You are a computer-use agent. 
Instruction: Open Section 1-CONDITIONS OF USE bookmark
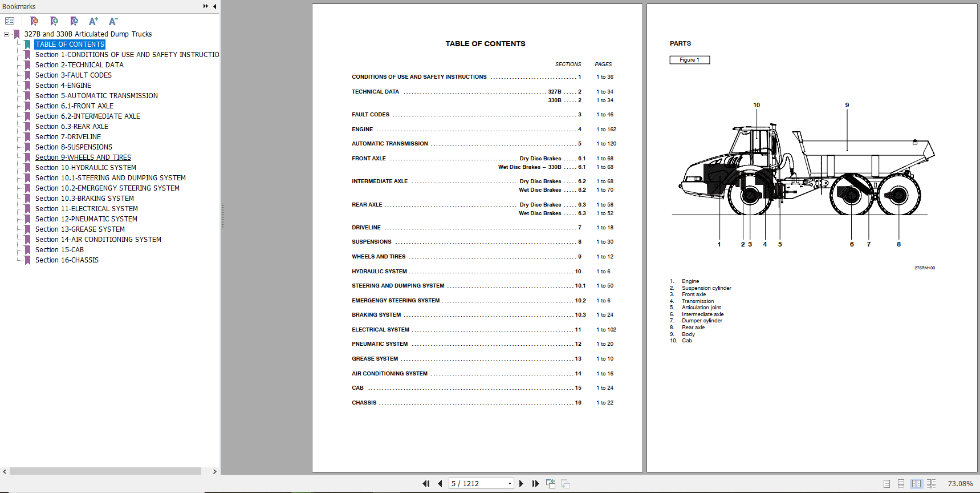point(127,55)
